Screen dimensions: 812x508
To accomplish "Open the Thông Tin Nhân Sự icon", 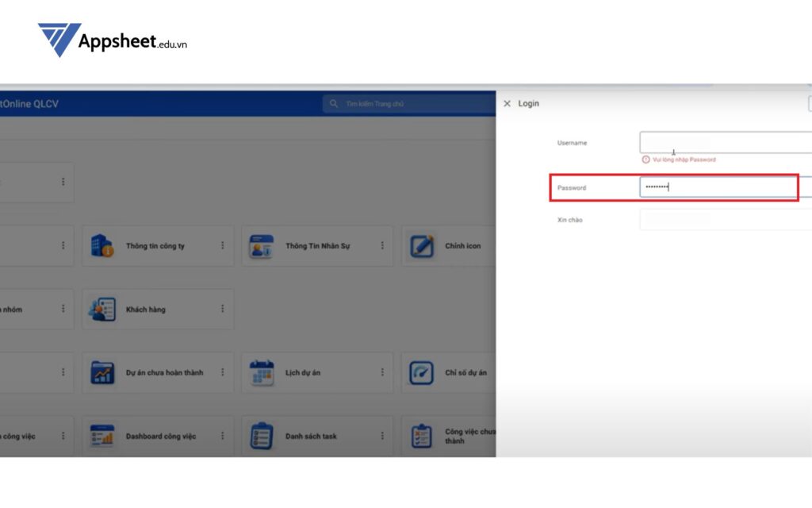I will coord(262,246).
